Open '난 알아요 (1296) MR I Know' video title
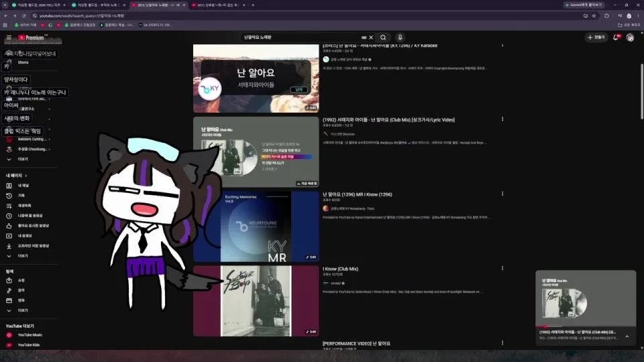Viewport: 644px width, 362px height. pos(358,194)
